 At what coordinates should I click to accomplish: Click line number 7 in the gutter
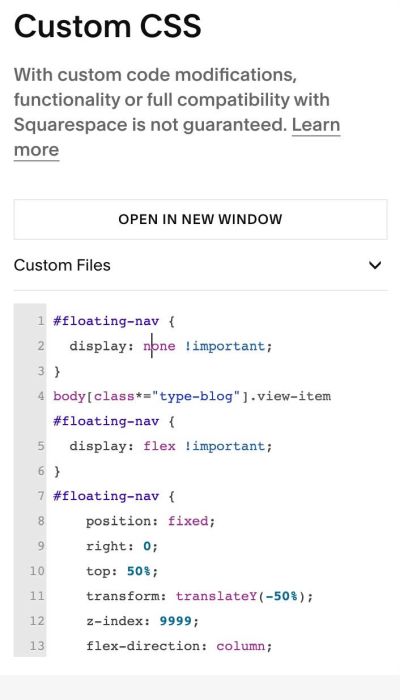(41, 496)
